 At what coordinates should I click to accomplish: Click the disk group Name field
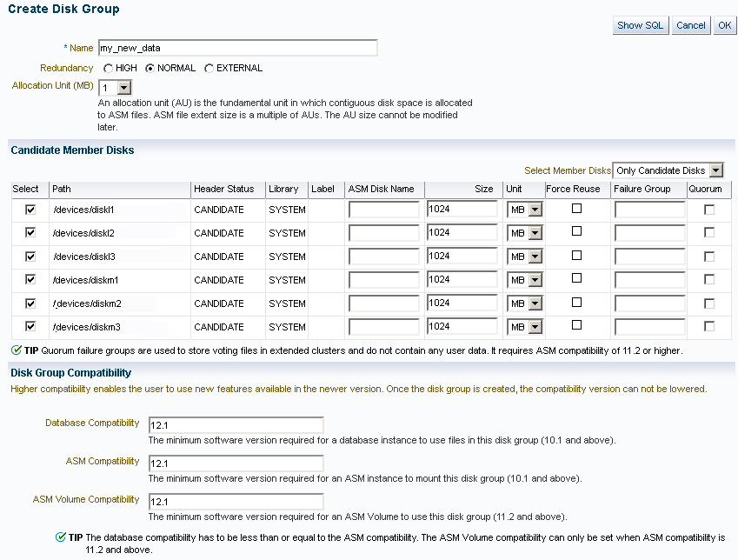(237, 48)
